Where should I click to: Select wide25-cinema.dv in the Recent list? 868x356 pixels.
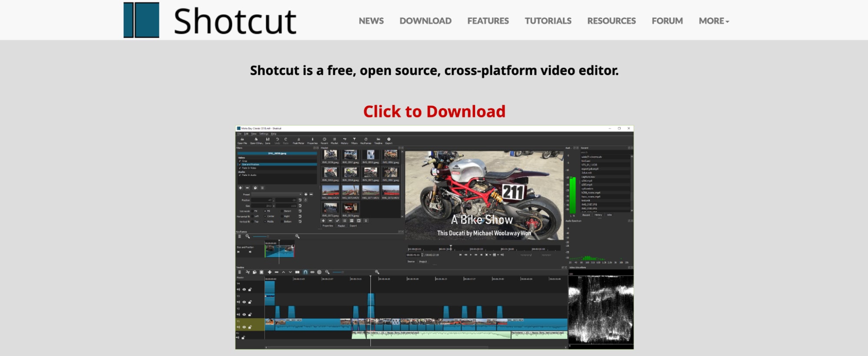[x=605, y=157]
